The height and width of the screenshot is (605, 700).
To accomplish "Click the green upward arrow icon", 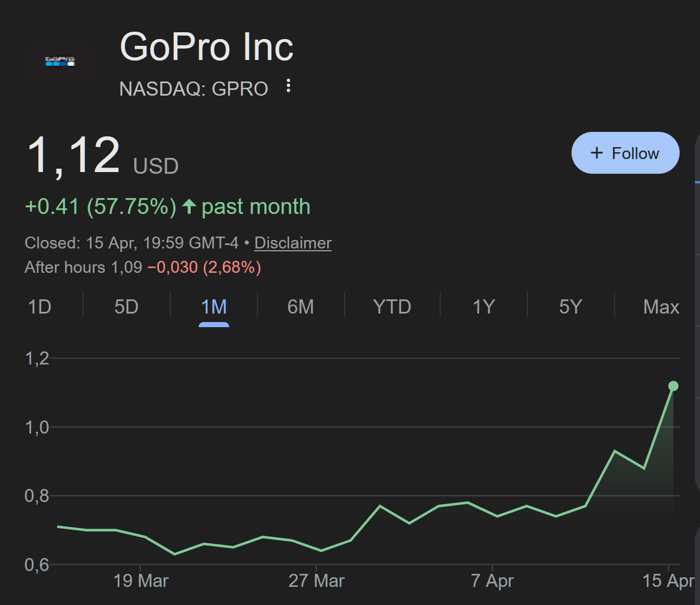I will click(x=189, y=207).
